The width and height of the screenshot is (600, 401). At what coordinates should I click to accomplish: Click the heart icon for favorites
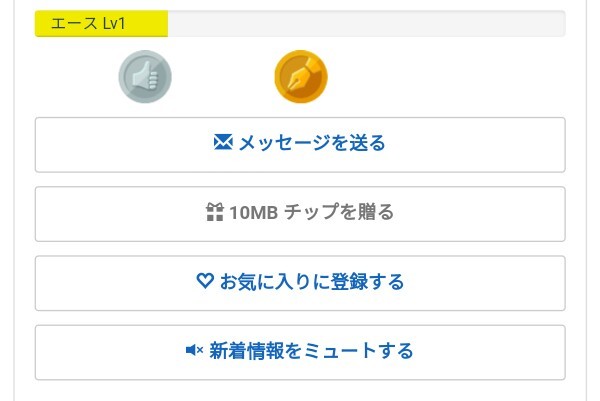[204, 282]
